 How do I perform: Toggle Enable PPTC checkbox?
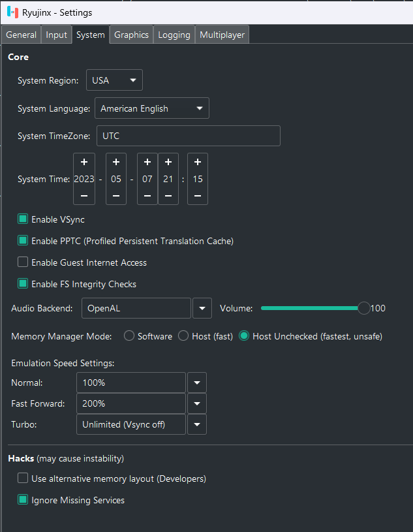pos(23,241)
